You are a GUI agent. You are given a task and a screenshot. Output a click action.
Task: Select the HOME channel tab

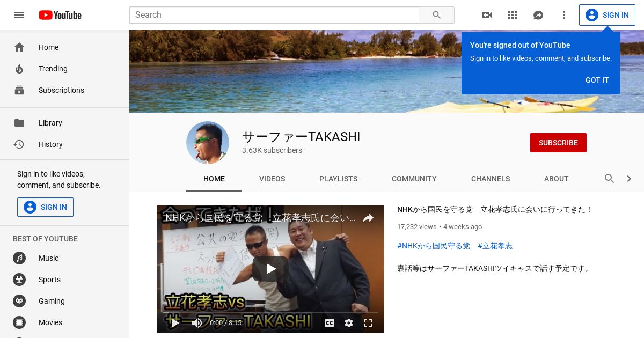click(214, 179)
